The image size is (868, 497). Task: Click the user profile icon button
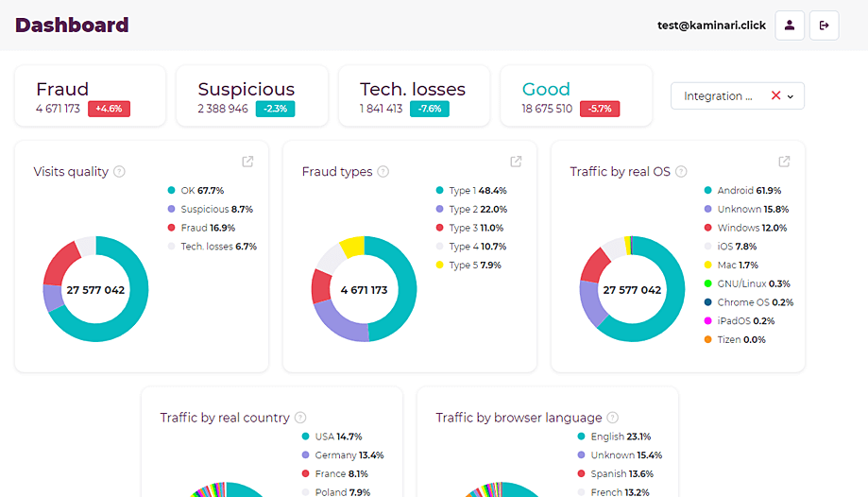point(790,26)
